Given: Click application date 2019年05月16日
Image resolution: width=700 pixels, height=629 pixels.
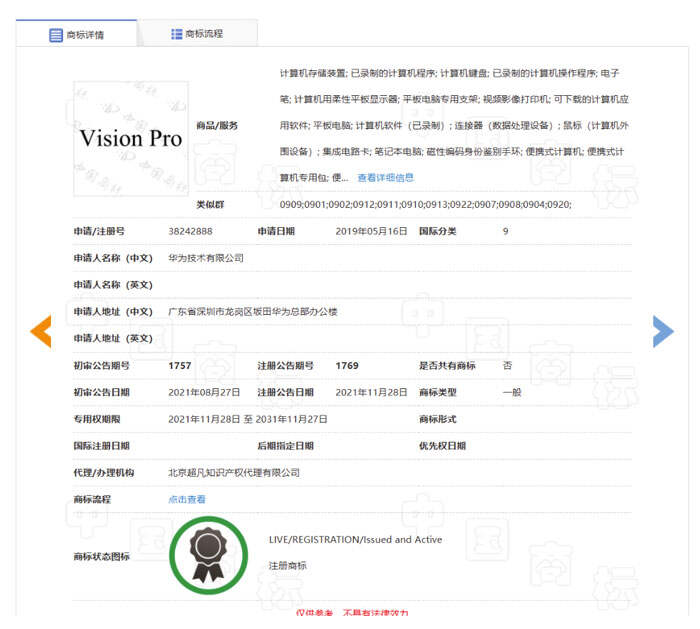Looking at the screenshot, I should pyautogui.click(x=371, y=231).
